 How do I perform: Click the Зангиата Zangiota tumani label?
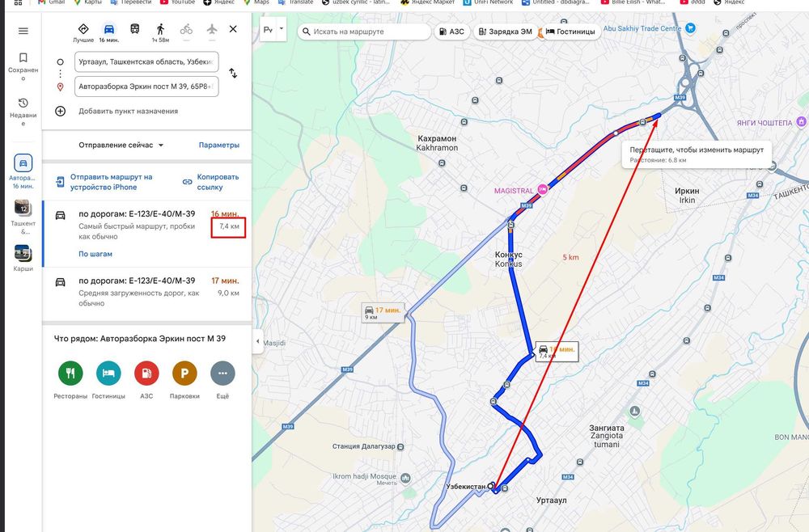pos(607,436)
